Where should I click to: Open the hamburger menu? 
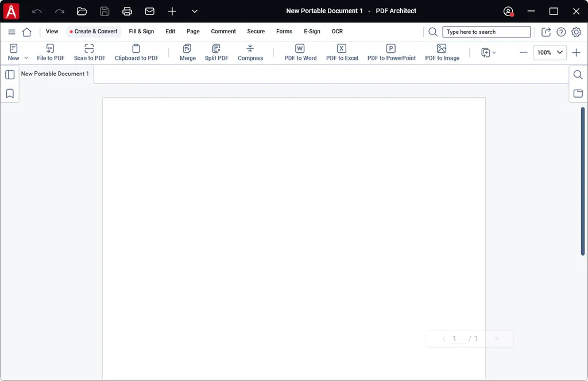11,32
